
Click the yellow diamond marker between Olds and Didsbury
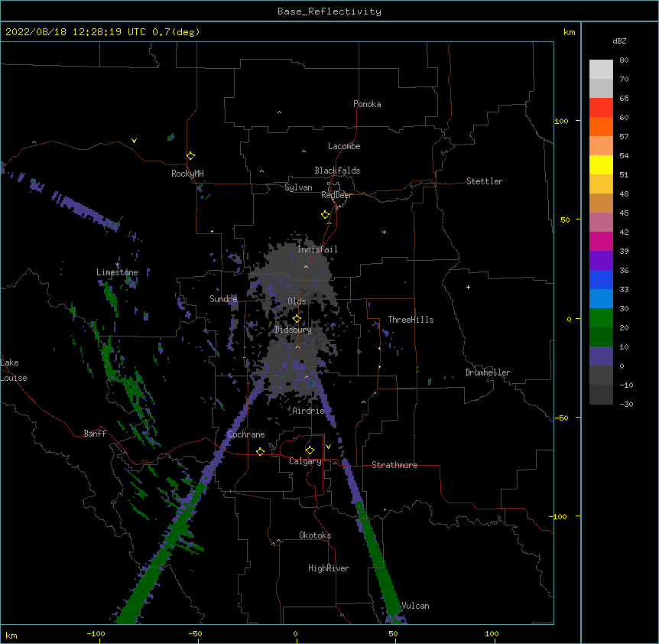(x=297, y=319)
